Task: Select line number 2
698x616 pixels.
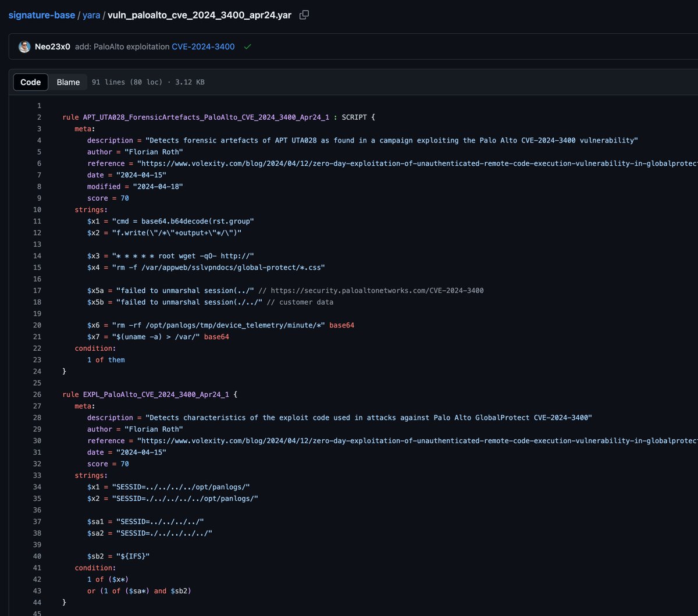Action: pyautogui.click(x=39, y=117)
